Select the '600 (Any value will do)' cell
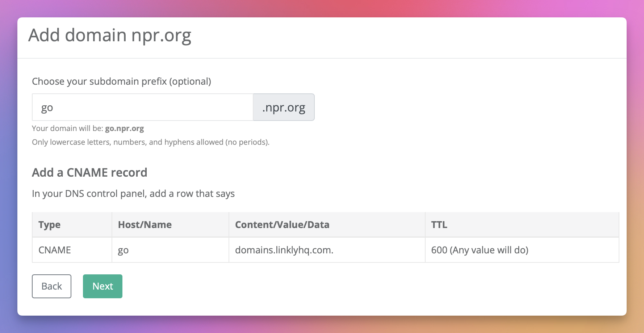The height and width of the screenshot is (333, 644). click(x=480, y=250)
